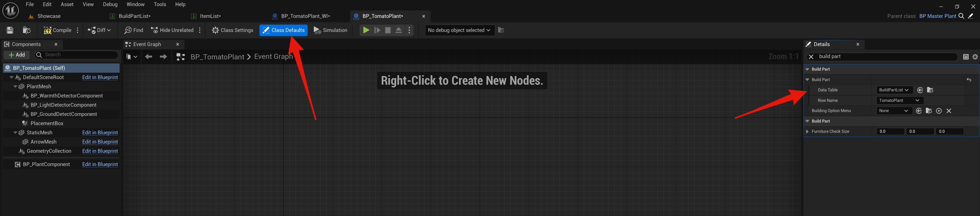Click the magnifier icon beside parent class
The height and width of the screenshot is (216, 980).
[x=961, y=16]
